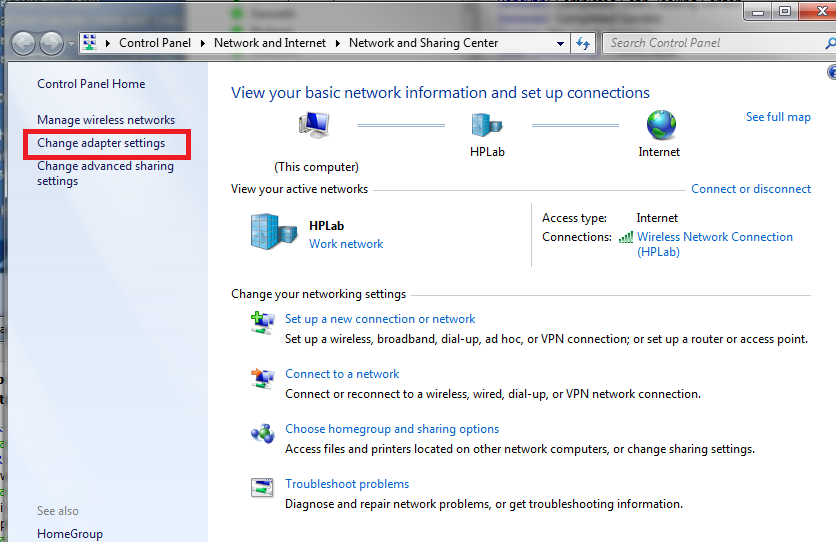
Task: Open the address bar history dropdown
Action: 561,43
